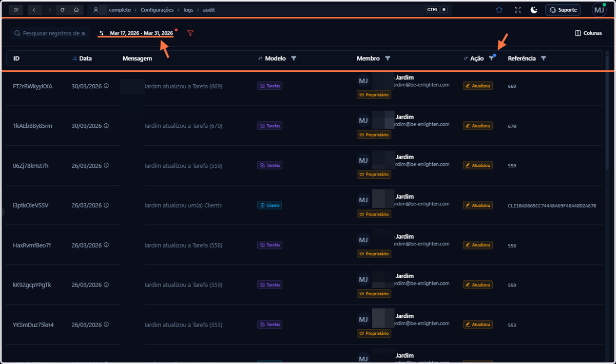Select ID 06Zj78kHst7h
Viewport: 616px width, 364px height.
click(31, 166)
